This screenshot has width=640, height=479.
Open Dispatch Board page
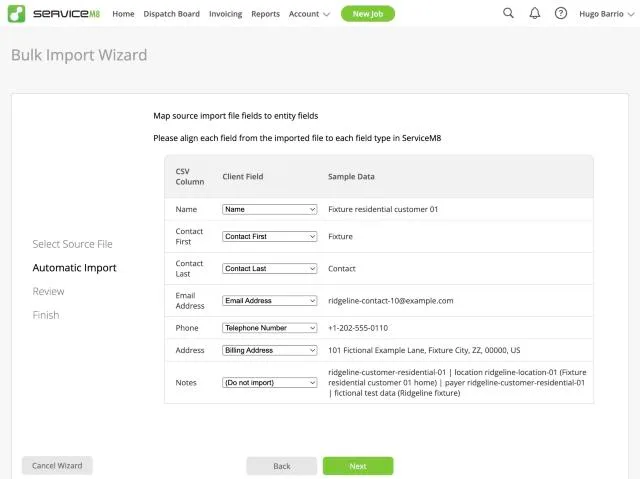(171, 14)
